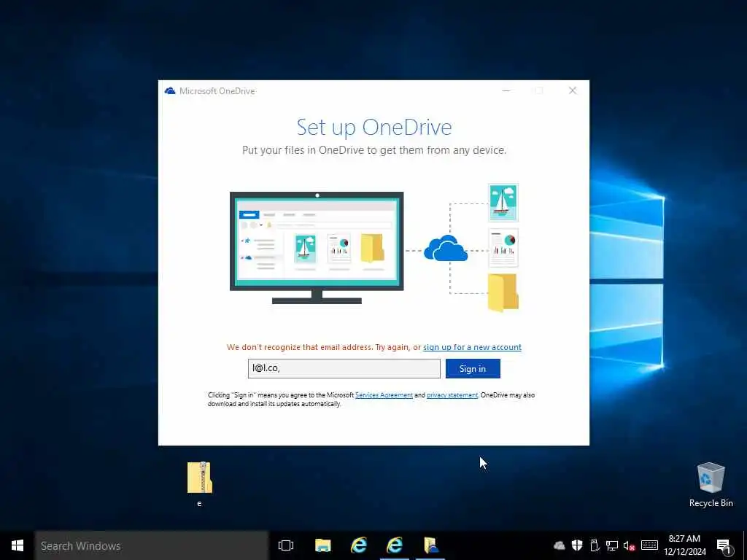
Task: Open the network status tray icon
Action: (612, 545)
